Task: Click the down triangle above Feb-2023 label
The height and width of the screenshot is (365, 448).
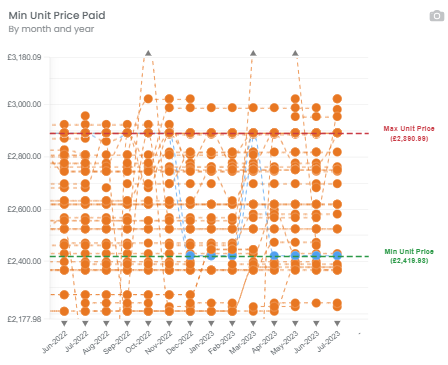Action: pos(232,323)
